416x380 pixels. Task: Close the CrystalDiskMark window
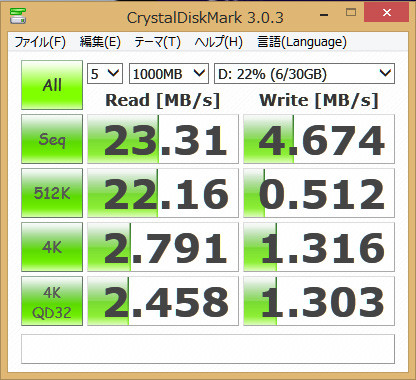[x=386, y=13]
